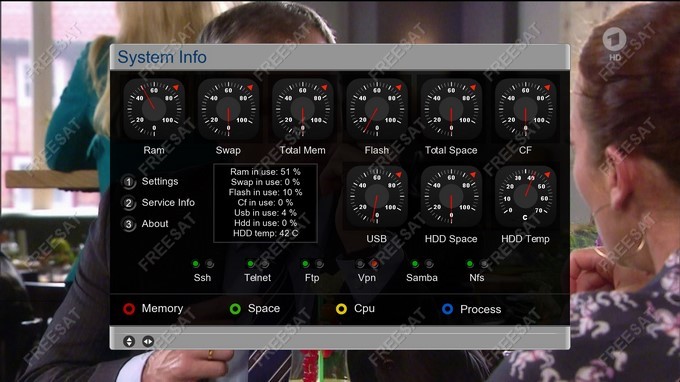Open the Settings menu entry
The width and height of the screenshot is (680, 382).
pos(160,181)
